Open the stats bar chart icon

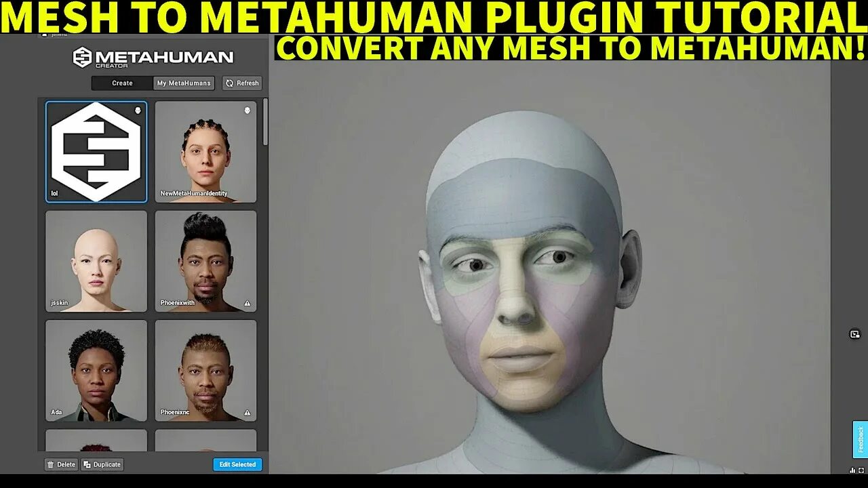(852, 470)
